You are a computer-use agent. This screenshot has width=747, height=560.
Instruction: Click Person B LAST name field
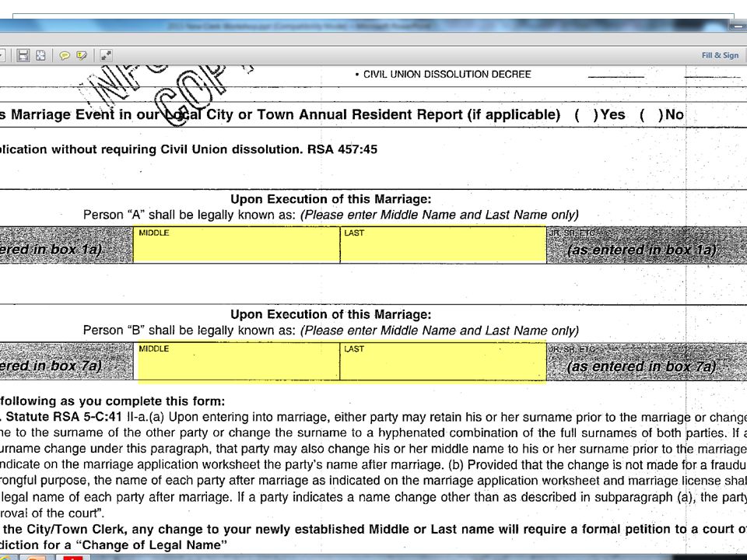[x=444, y=362]
